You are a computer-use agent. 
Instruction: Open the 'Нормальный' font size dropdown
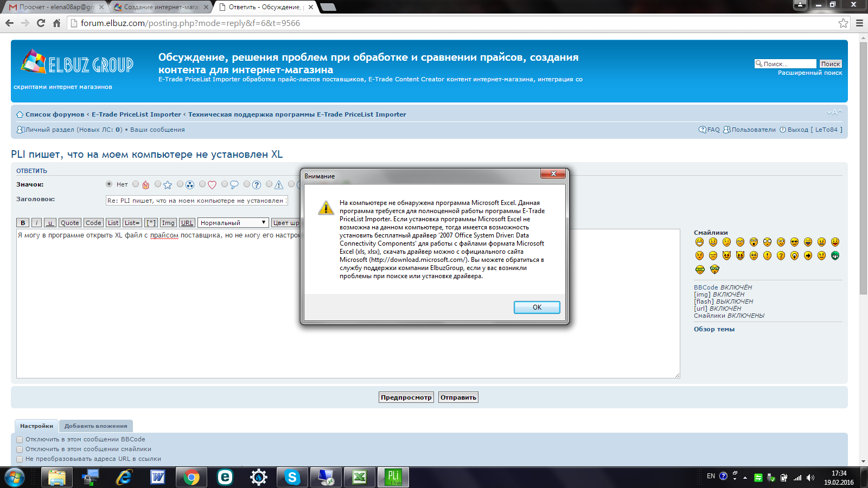coord(233,223)
